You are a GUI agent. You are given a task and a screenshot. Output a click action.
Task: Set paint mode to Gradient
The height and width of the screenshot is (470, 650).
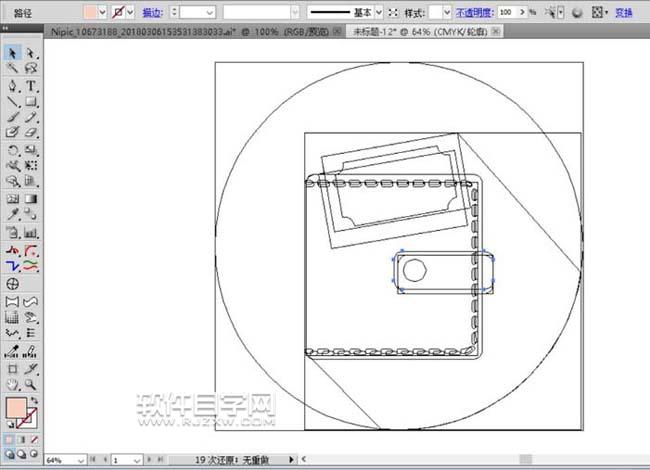pyautogui.click(x=22, y=439)
